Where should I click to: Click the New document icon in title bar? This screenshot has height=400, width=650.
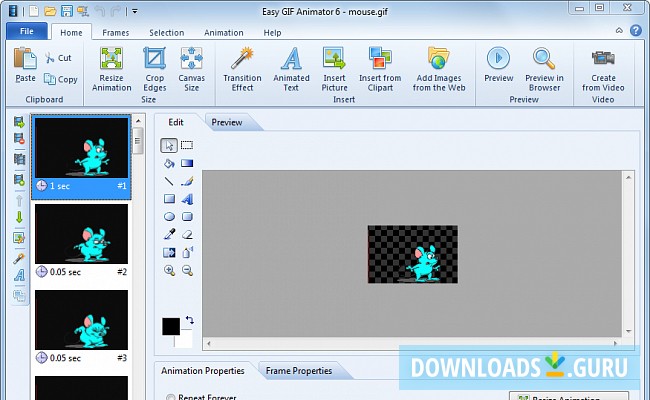[34, 11]
